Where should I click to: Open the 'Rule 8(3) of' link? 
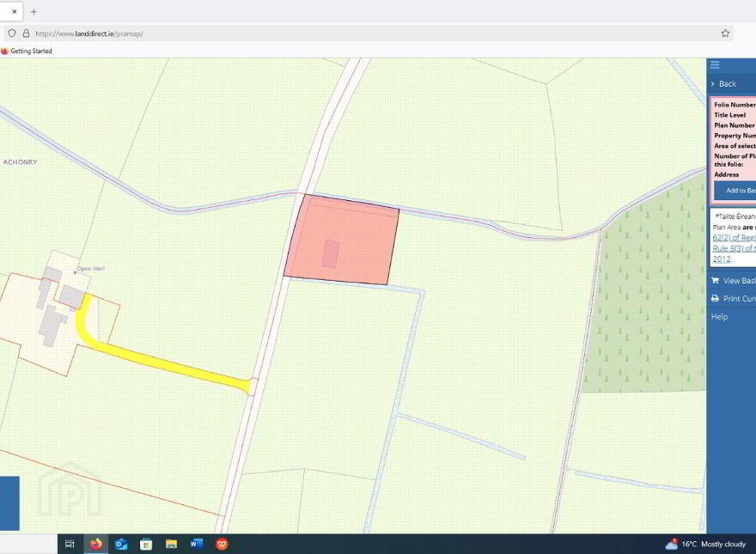[734, 248]
